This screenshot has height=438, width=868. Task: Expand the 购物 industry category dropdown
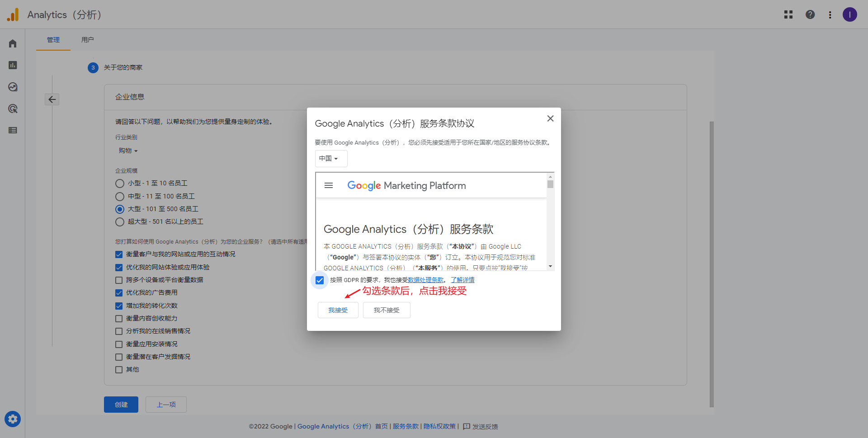(128, 151)
